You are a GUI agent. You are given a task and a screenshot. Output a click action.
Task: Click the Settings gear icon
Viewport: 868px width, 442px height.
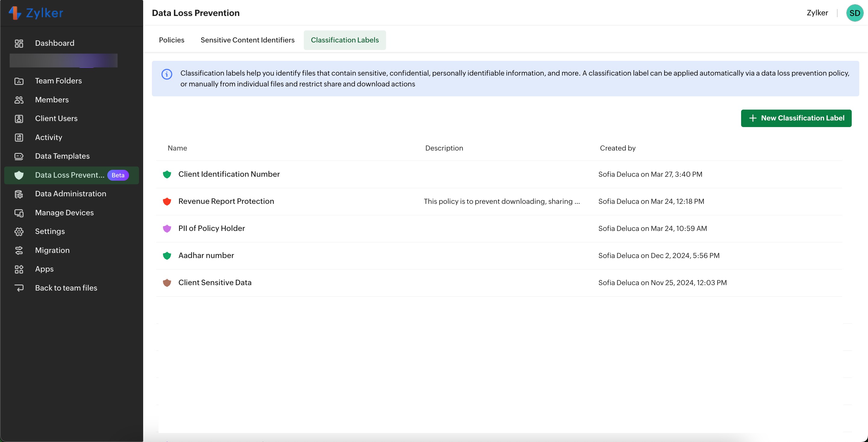click(19, 232)
